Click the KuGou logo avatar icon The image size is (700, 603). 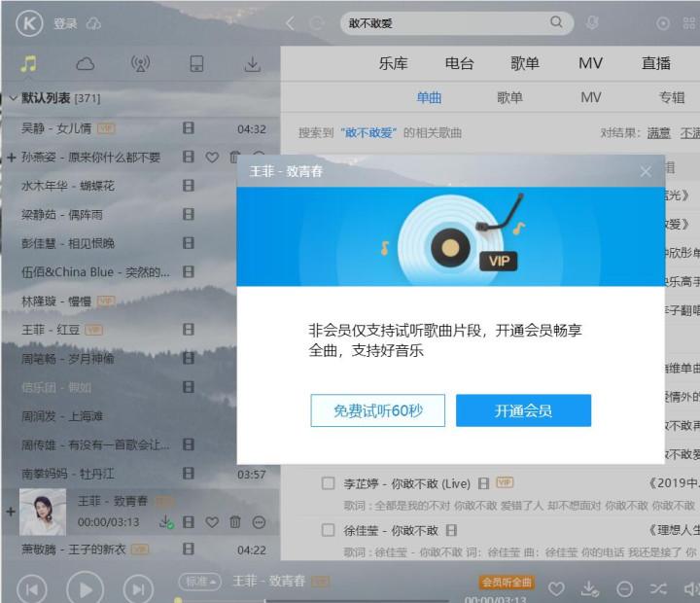click(29, 23)
